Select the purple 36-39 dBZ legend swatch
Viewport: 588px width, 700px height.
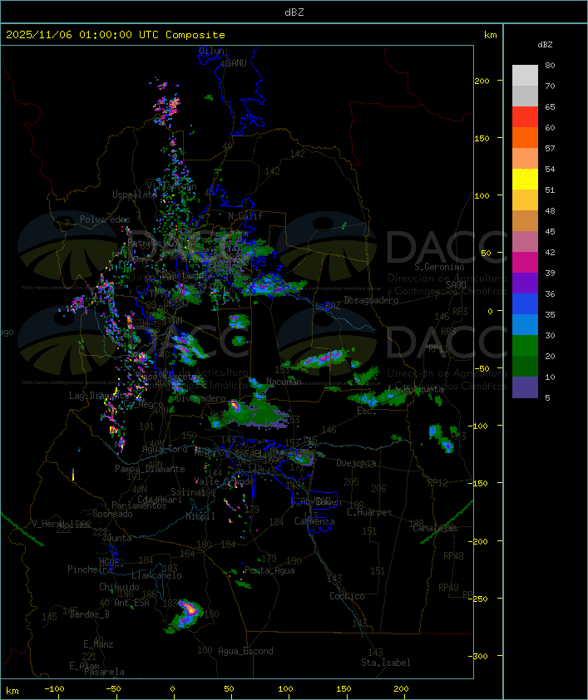click(x=525, y=283)
